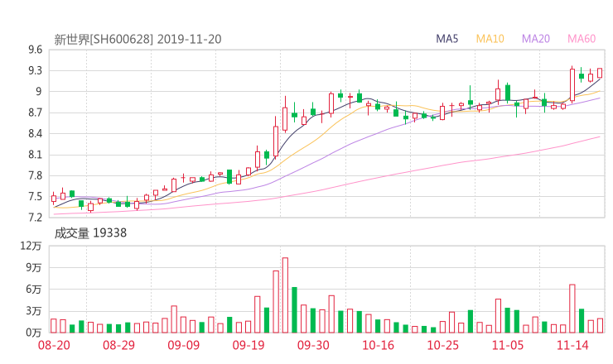Click the 9.3 price axis value

coord(35,70)
